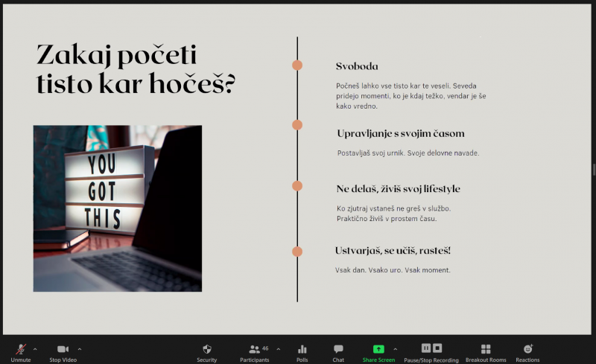The image size is (596, 364).
Task: Open video options arrow beside Stop Video
Action: (x=80, y=349)
